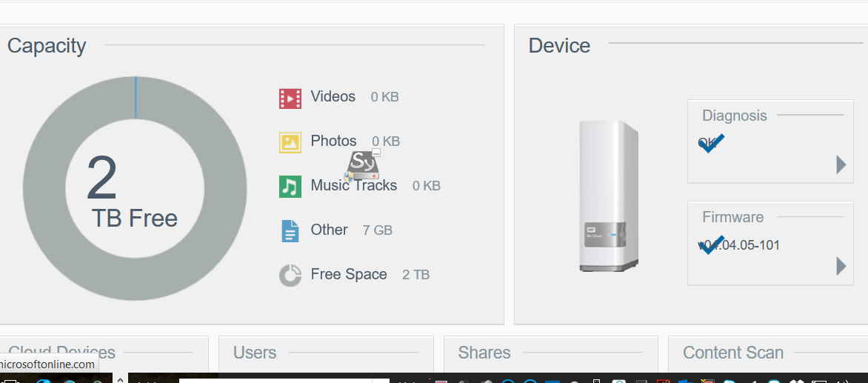
Task: Open the Shares panel
Action: coord(484,353)
